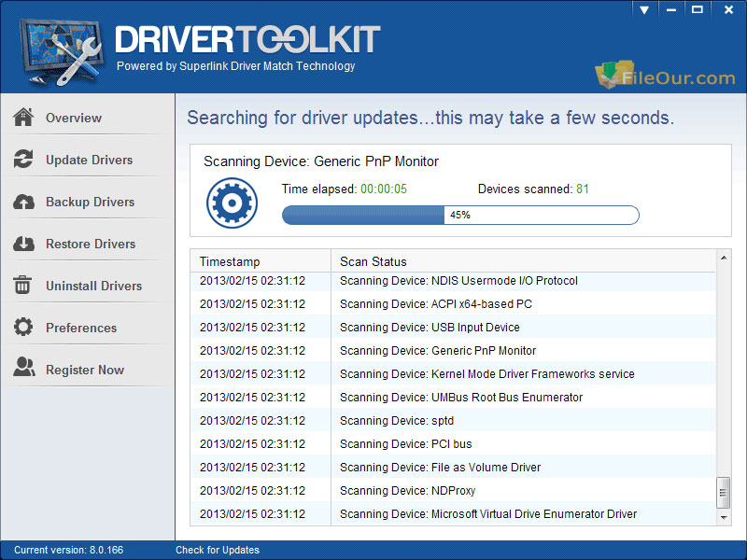747x560 pixels.
Task: Click the scan log scrollbar thumb
Action: pos(723,493)
